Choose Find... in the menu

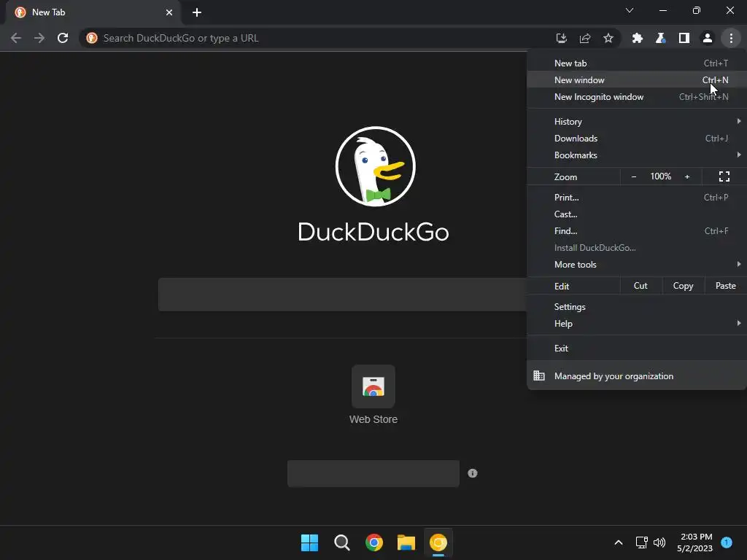636,231
